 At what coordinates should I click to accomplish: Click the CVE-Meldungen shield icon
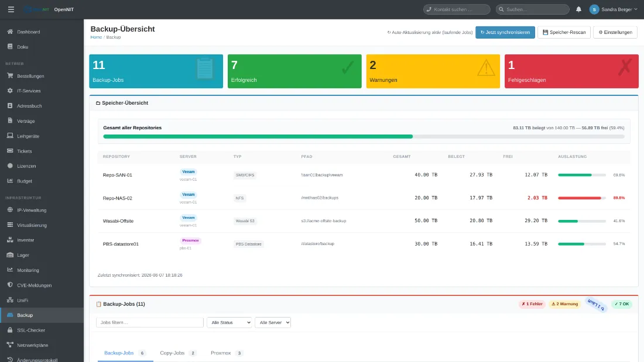pos(10,285)
